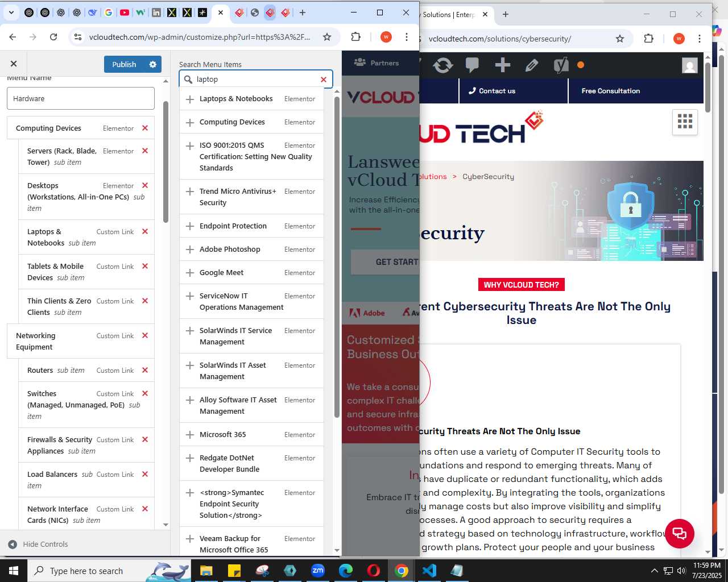Add 'Endpoint Protection' to the menu
This screenshot has width=728, height=582.
(190, 226)
